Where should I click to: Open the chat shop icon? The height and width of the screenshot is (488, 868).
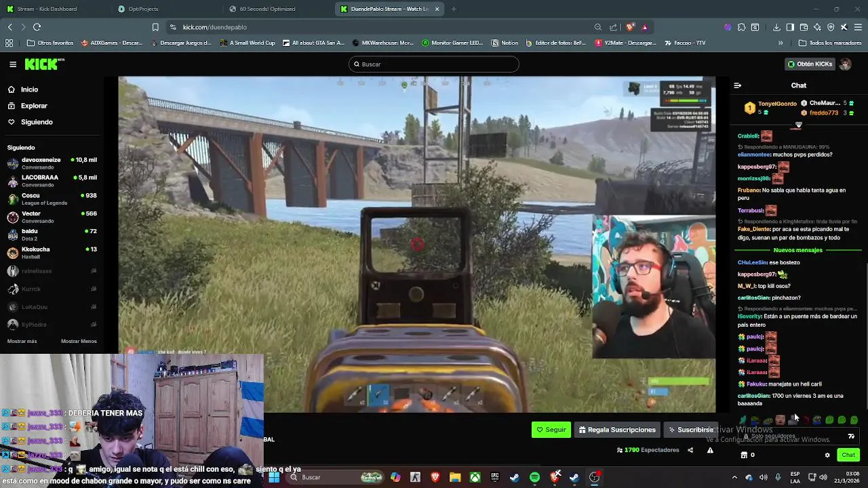pos(744,455)
